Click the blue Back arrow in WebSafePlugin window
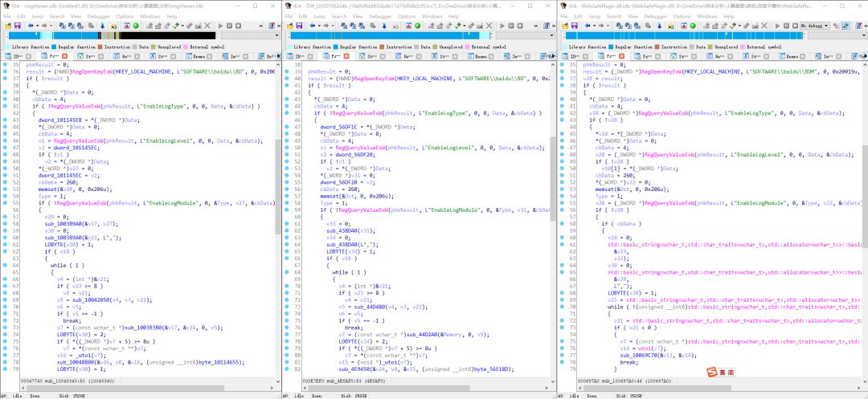 (x=588, y=26)
